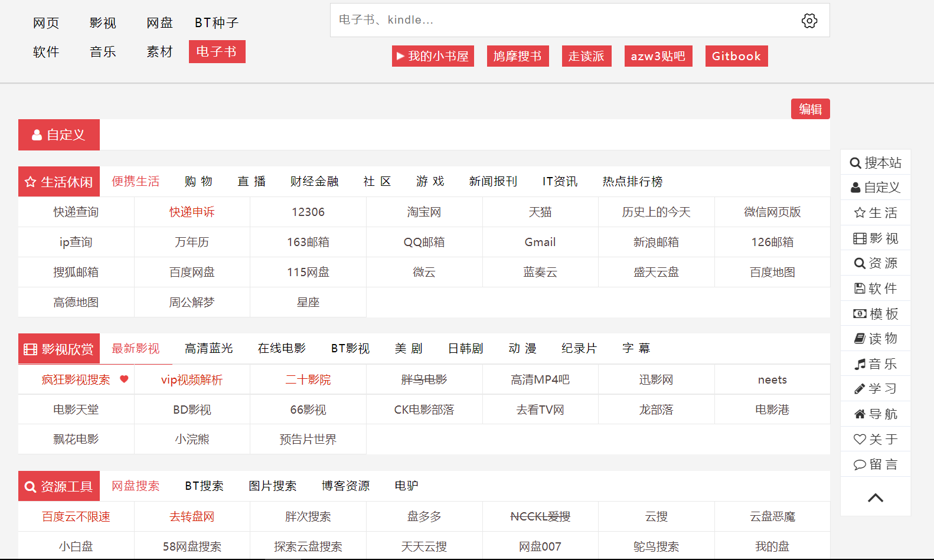
Task: Open the 高清蓝光 tab
Action: point(208,349)
